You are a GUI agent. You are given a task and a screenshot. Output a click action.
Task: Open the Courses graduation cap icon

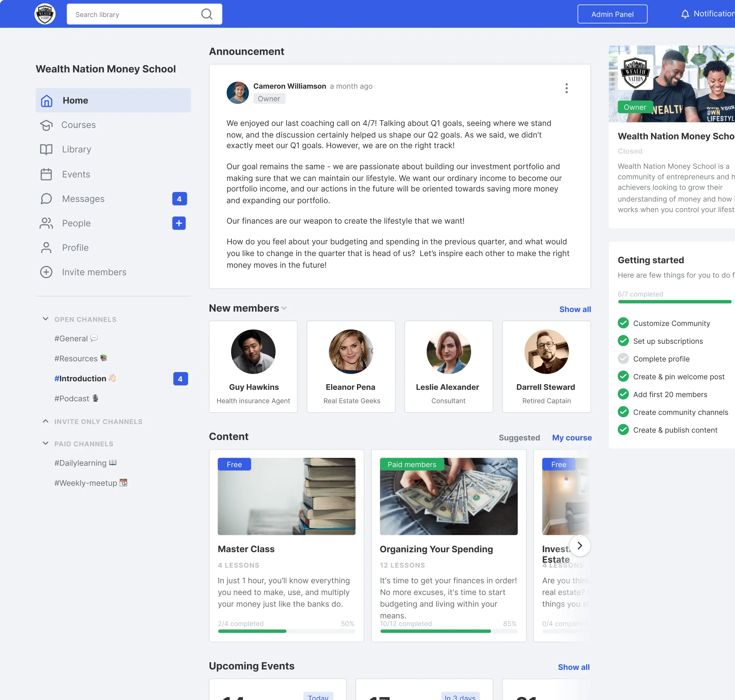pos(46,125)
